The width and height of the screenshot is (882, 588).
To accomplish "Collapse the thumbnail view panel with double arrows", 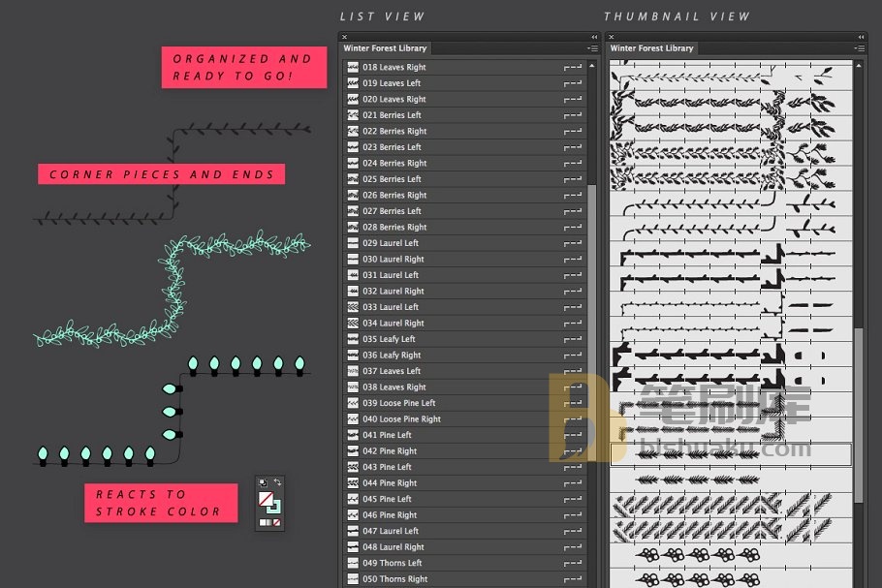I will (861, 37).
